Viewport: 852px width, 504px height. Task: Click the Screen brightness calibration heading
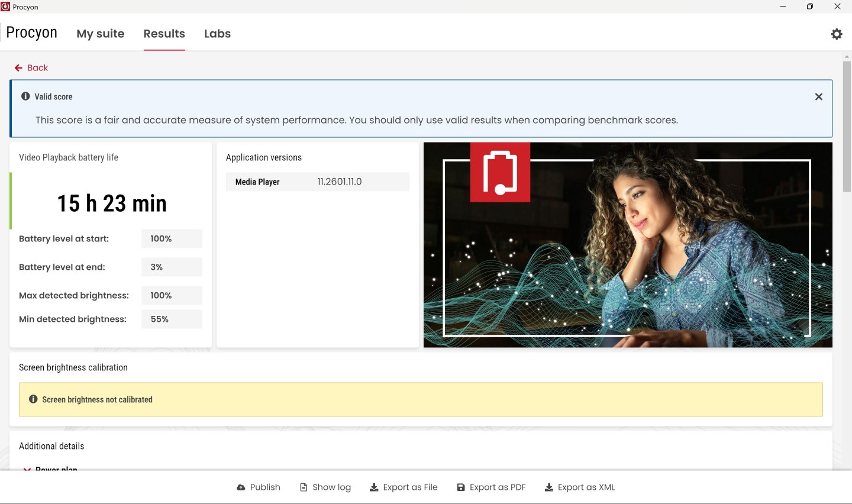tap(73, 367)
